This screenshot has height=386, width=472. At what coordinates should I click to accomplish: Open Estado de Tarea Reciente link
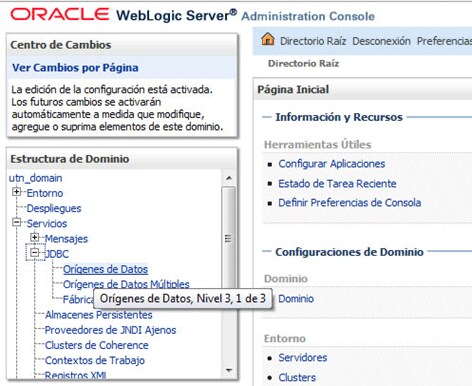(x=337, y=183)
